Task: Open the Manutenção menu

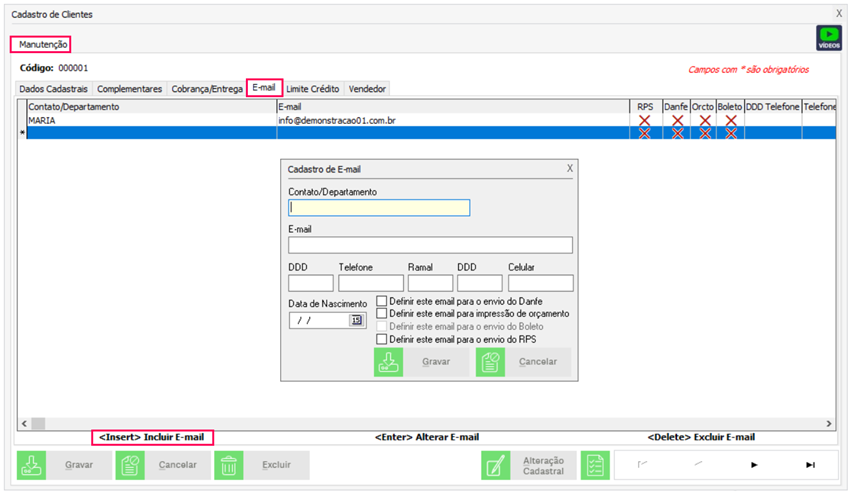Action: click(x=43, y=45)
